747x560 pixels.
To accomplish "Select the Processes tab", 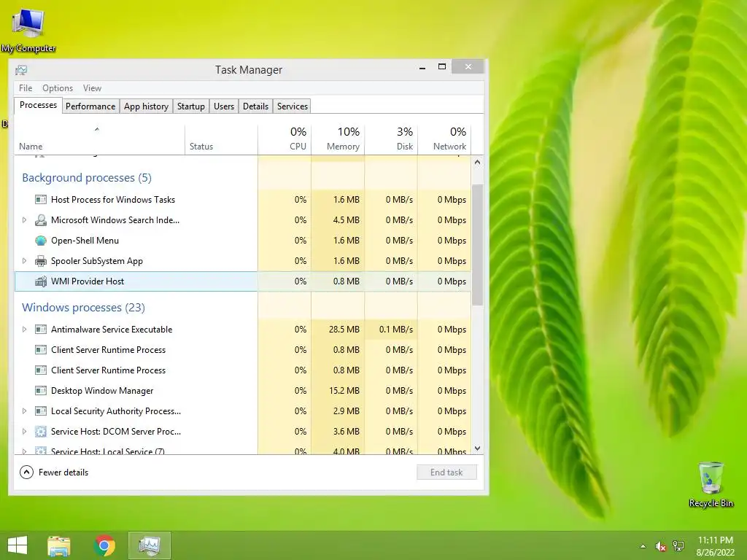I will [38, 105].
